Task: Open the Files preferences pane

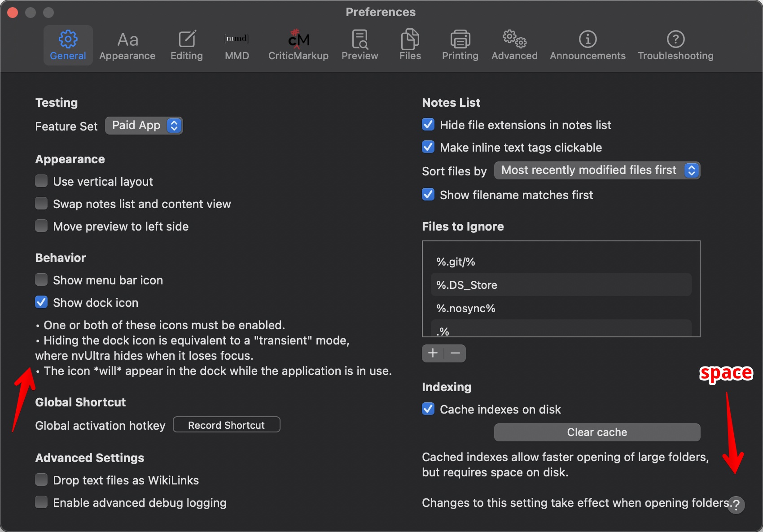Action: tap(410, 45)
